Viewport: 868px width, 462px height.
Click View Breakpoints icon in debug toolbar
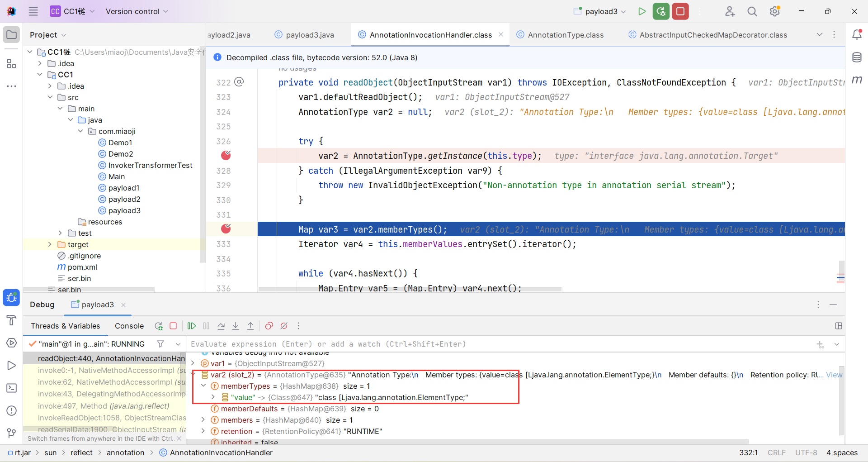point(269,326)
